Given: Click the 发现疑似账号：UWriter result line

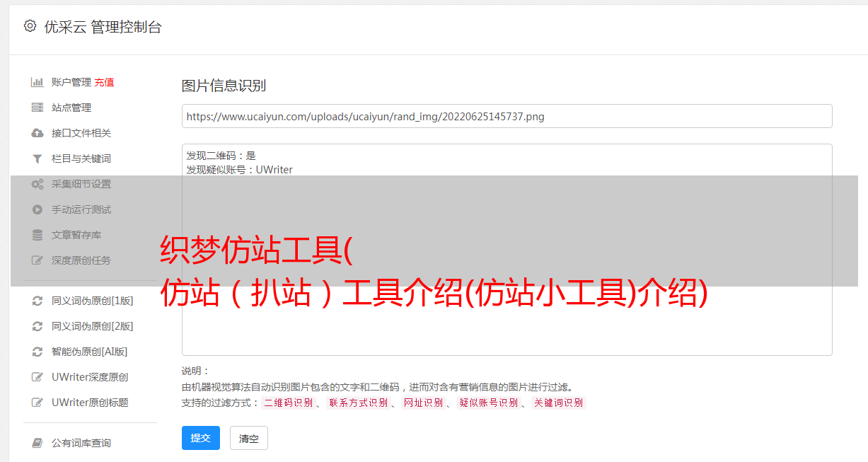Looking at the screenshot, I should pos(239,170).
